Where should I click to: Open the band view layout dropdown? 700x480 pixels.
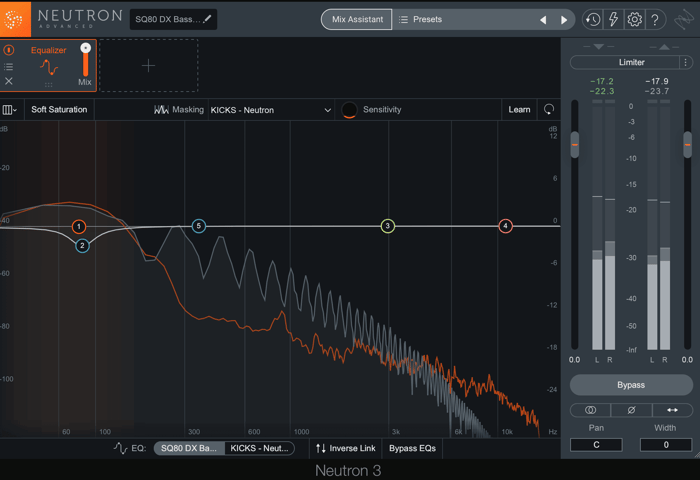click(9, 110)
